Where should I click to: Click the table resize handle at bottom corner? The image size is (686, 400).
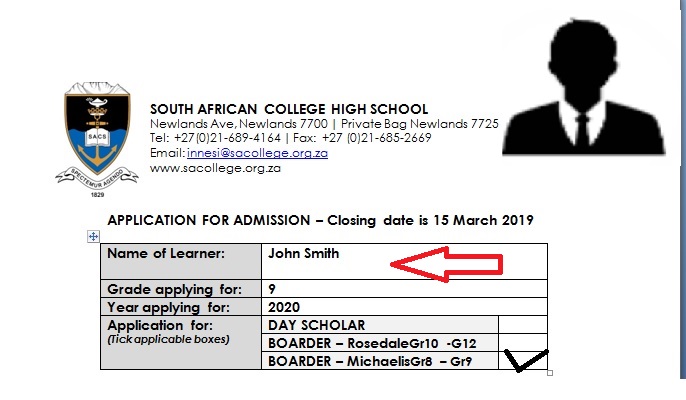coord(551,372)
